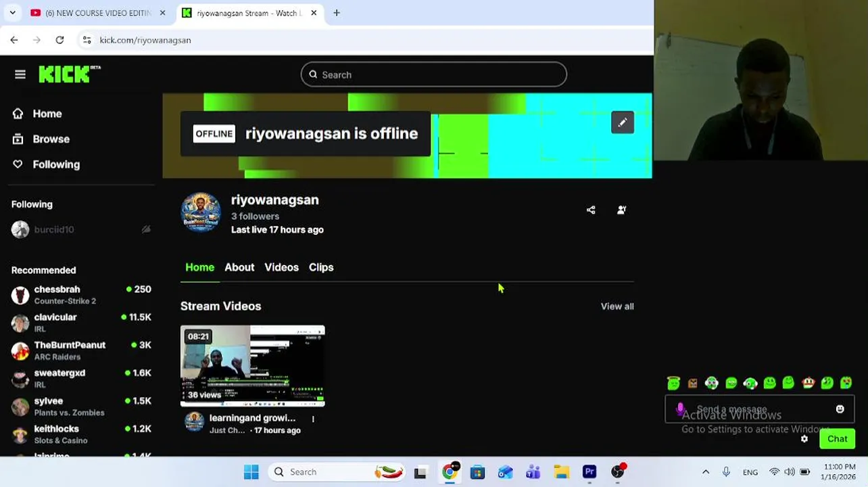Click the Last live 17 hours ago text
This screenshot has width=868, height=487.
click(x=277, y=229)
